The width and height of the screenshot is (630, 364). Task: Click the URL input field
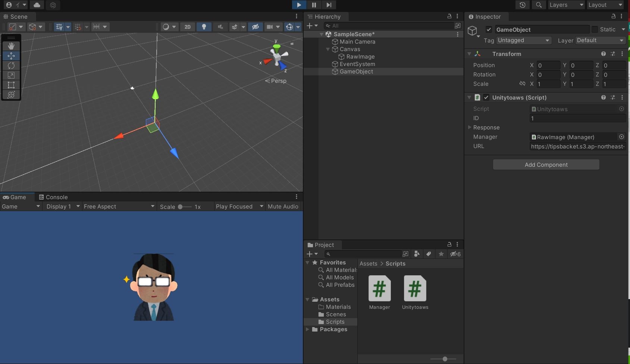577,147
